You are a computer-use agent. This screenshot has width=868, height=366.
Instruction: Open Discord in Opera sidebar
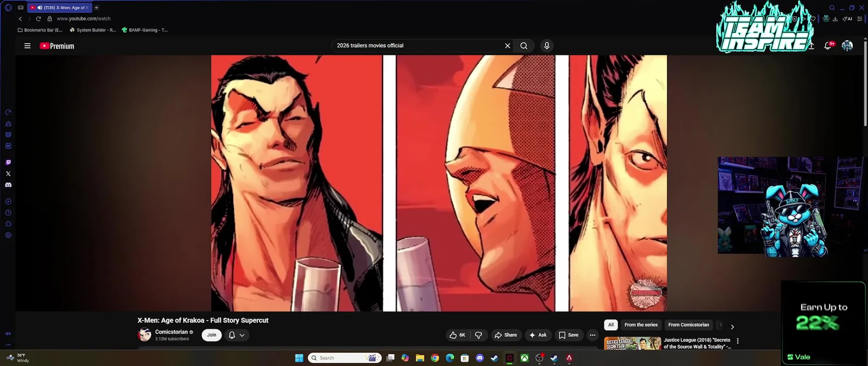coord(8,185)
